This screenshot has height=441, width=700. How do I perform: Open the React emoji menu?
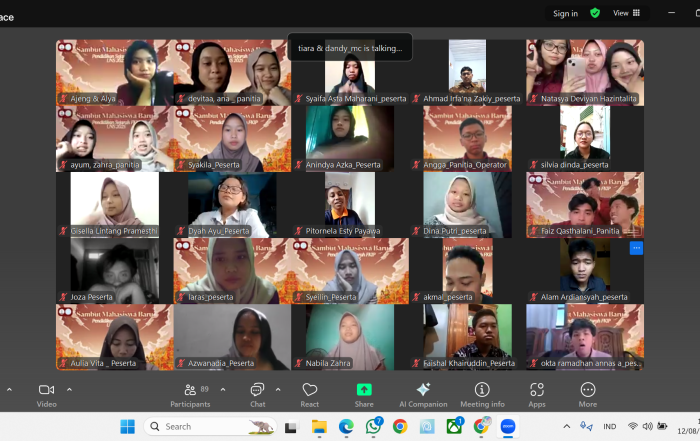[310, 393]
